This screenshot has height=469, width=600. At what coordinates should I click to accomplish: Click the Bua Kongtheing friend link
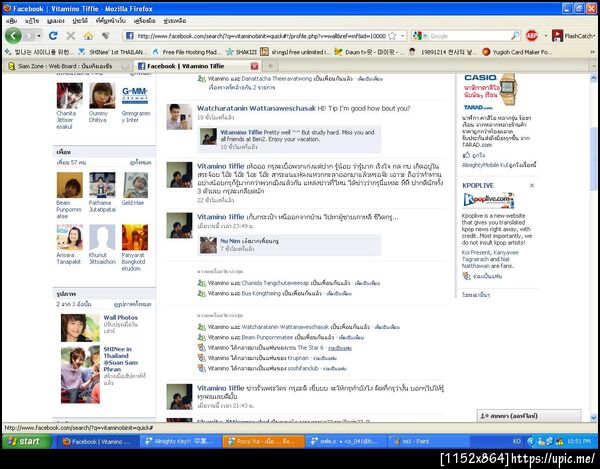(x=261, y=293)
